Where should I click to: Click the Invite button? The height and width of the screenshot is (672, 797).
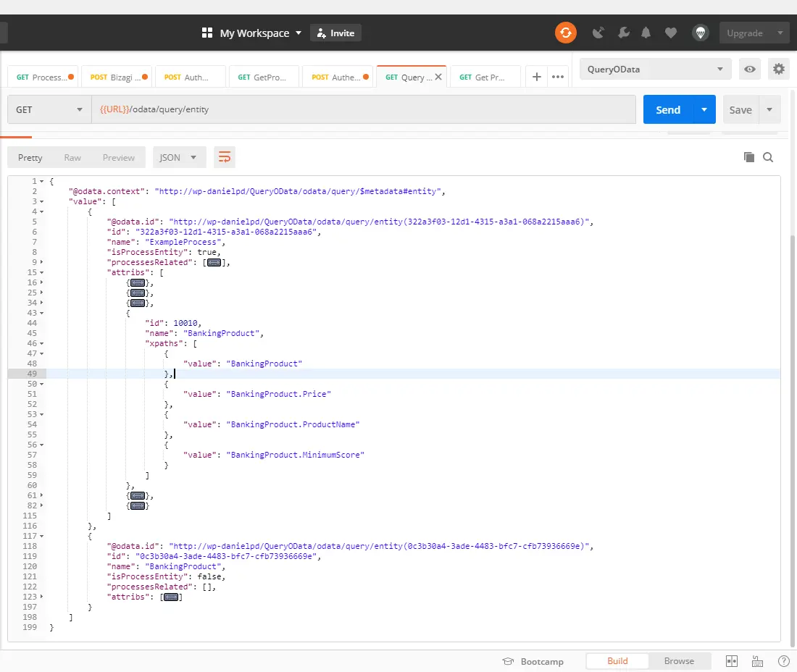click(335, 33)
